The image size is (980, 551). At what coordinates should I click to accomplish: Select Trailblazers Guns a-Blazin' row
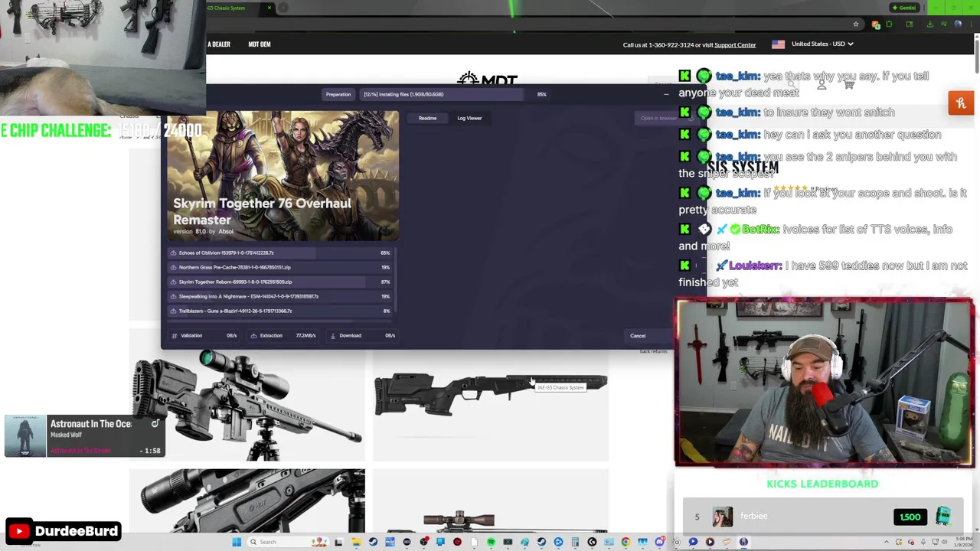(x=281, y=311)
